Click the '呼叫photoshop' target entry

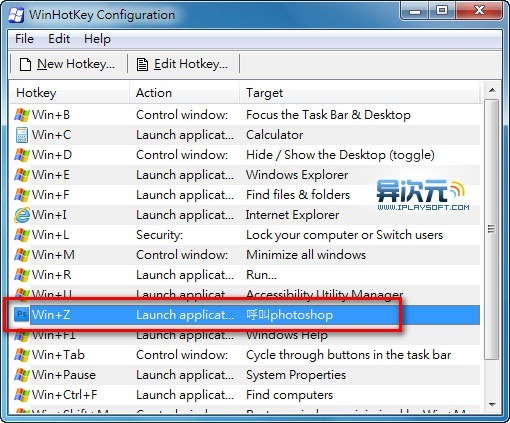pyautogui.click(x=289, y=315)
